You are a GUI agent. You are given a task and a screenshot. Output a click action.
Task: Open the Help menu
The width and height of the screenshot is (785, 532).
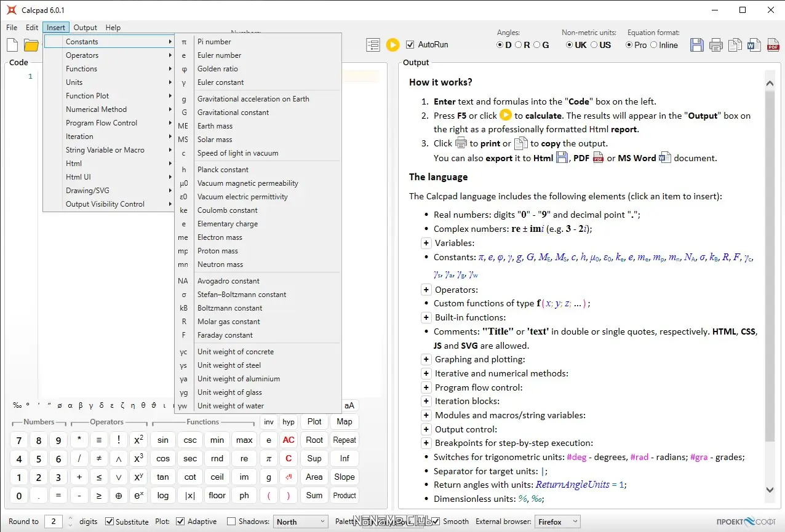coord(113,28)
